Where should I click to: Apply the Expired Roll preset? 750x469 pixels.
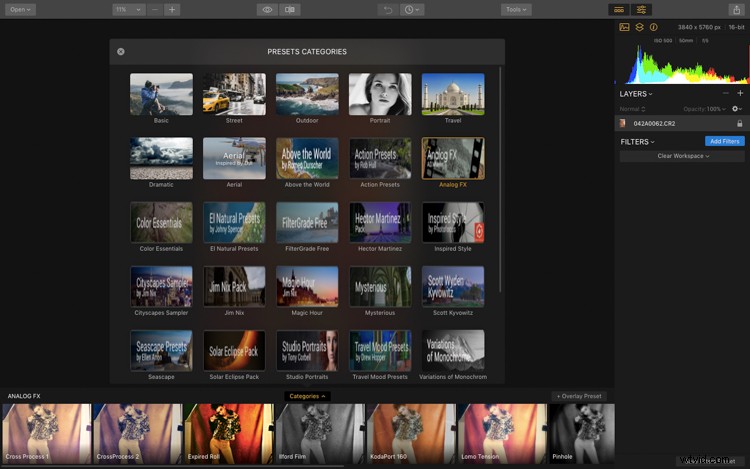[229, 434]
